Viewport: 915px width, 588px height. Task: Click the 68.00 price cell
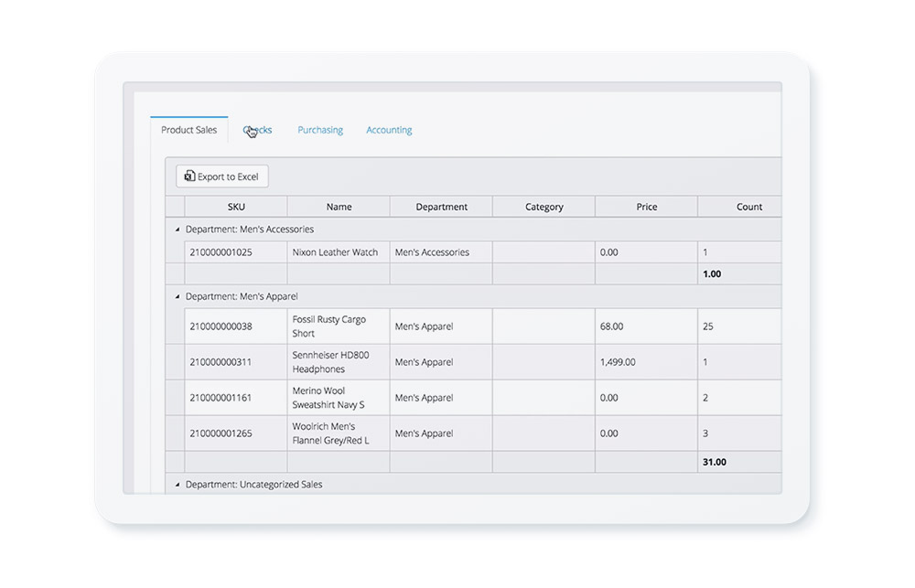(647, 326)
